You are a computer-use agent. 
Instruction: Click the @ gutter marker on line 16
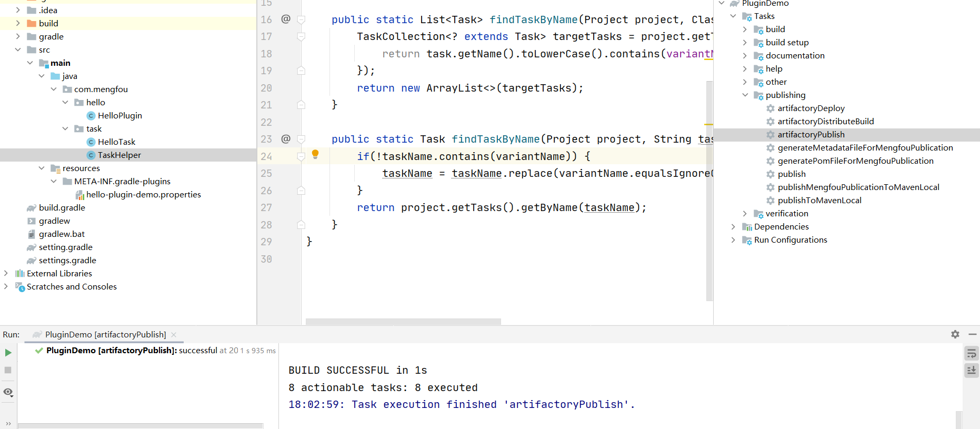pyautogui.click(x=286, y=19)
